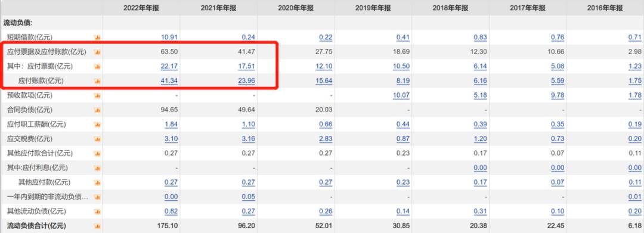This screenshot has height=233, width=644.
Task: Open the chart icon for 应付职工薪酬 row
Action: (97, 125)
